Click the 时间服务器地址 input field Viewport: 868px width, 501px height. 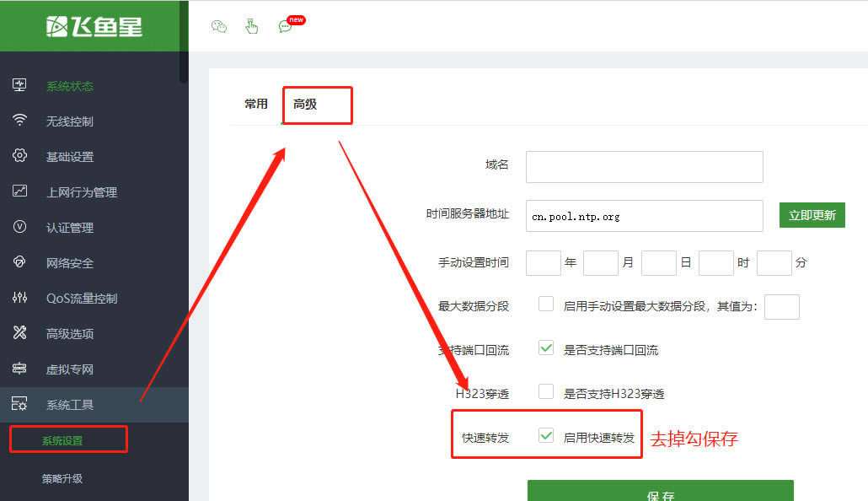[x=645, y=216]
